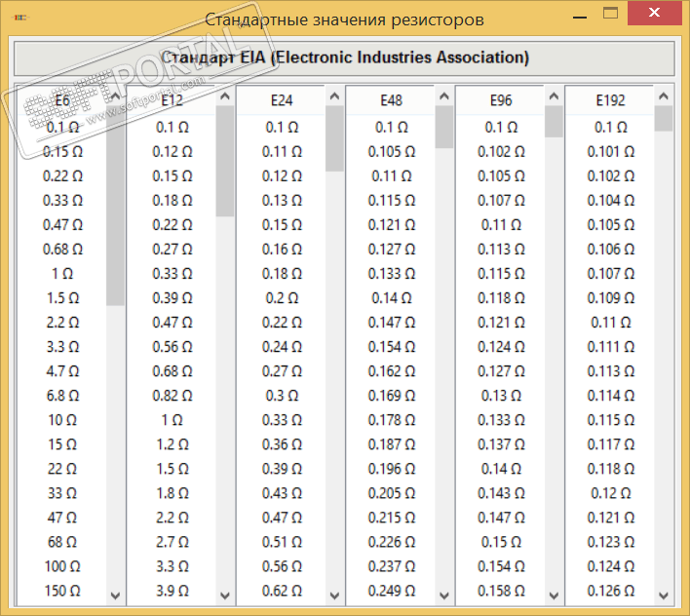The width and height of the screenshot is (690, 616).
Task: Select 150 Ω in the E6 list
Action: [x=62, y=591]
